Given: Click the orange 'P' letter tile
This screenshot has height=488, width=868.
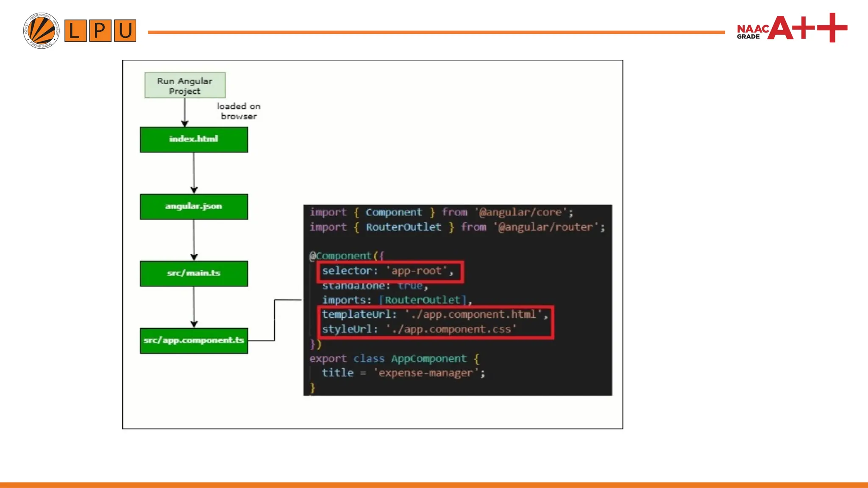Looking at the screenshot, I should pos(100,30).
